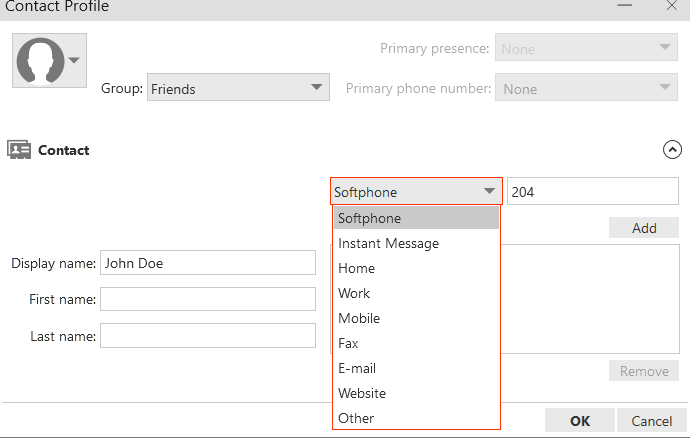Open the Primary phone number dropdown
Viewport: 690px width, 438px height.
586,87
